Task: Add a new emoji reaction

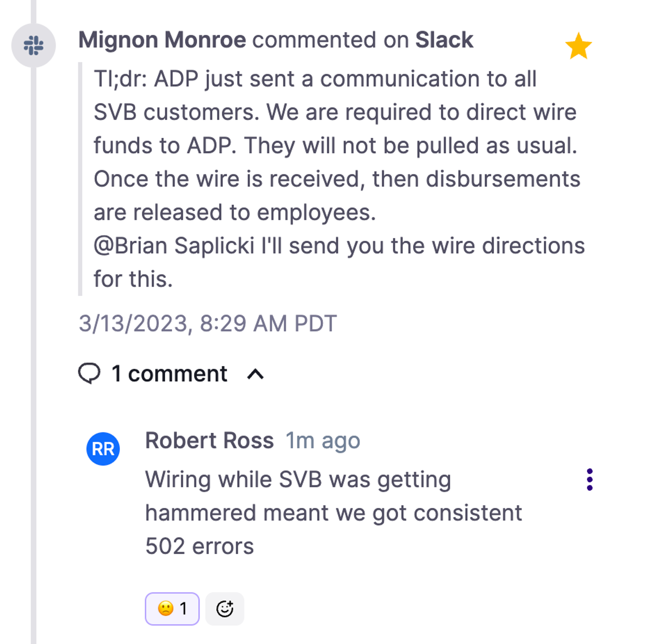Action: [225, 609]
